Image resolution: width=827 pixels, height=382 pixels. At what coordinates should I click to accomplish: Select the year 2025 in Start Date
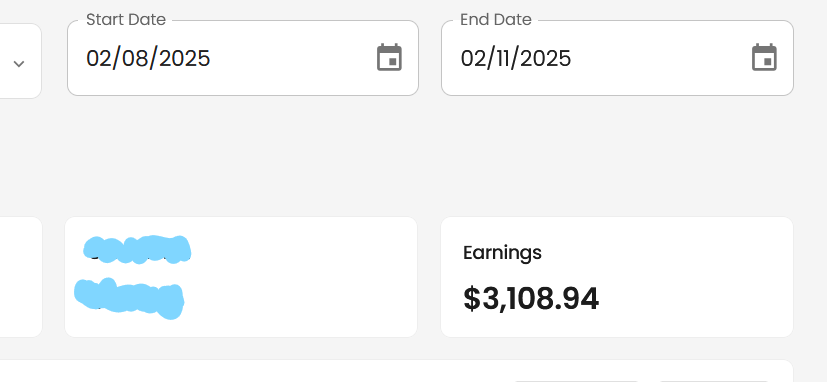185,58
